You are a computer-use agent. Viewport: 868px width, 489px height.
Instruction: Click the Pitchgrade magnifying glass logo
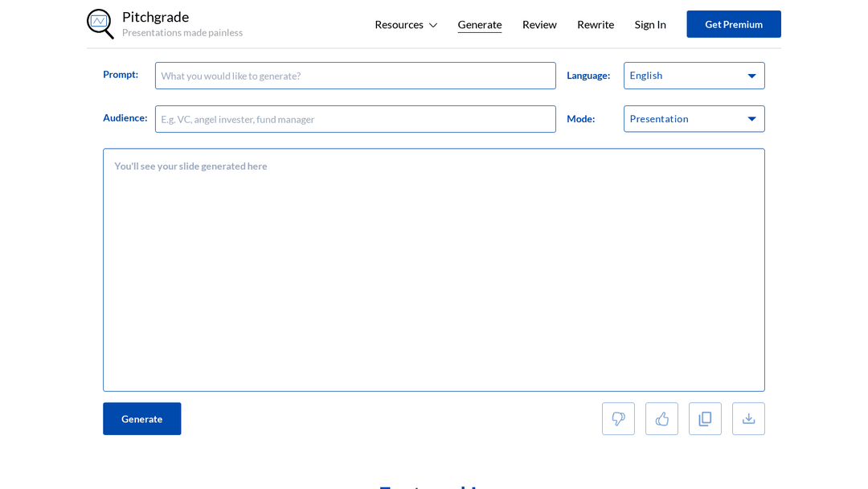[x=100, y=23]
